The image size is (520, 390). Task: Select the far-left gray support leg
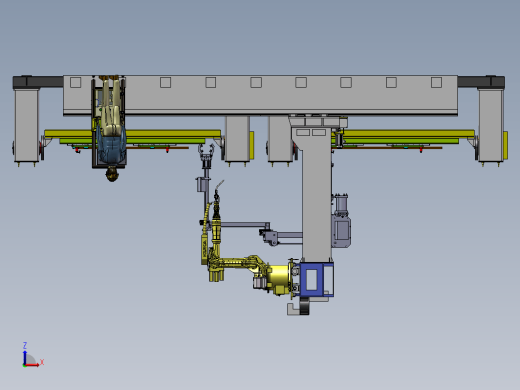coord(26,125)
